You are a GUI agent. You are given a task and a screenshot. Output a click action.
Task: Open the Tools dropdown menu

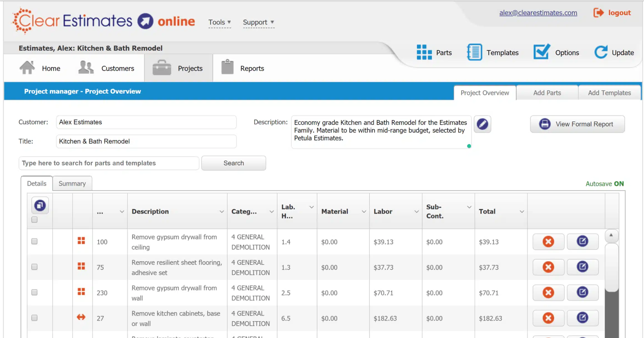(219, 22)
